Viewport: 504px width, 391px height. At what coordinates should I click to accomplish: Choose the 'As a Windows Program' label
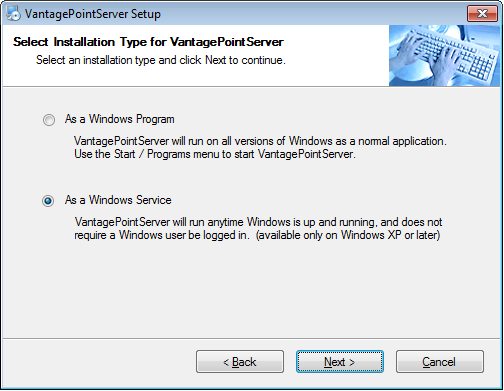120,119
